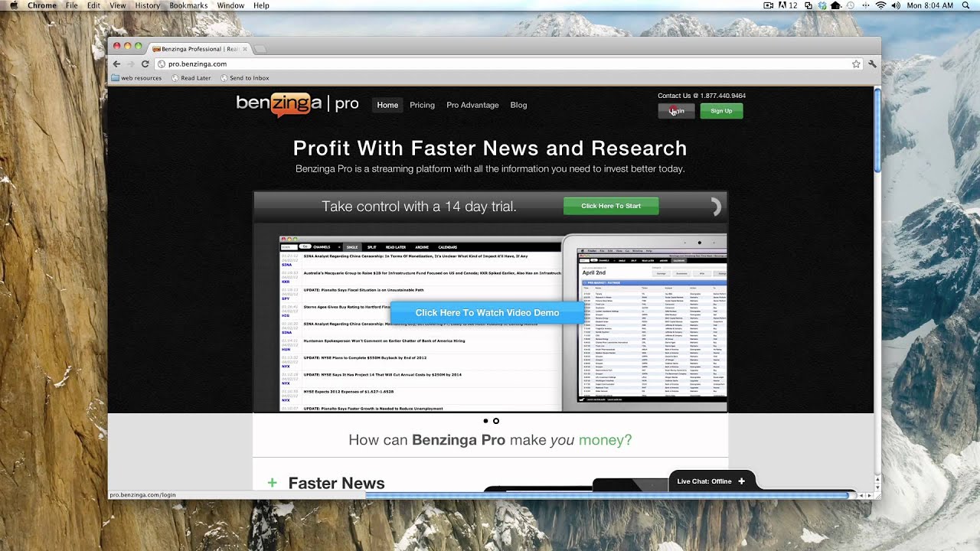Open the History menu
Viewport: 980px width, 551px height.
pos(148,5)
